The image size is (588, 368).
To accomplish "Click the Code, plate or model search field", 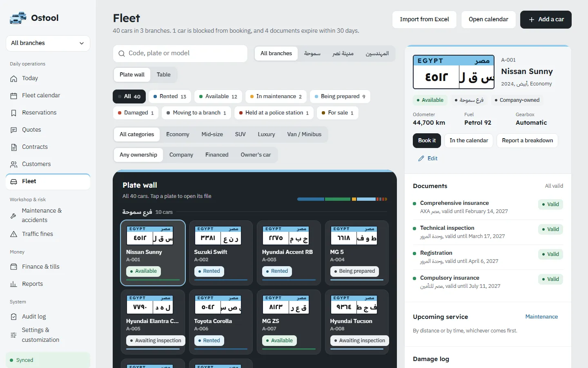I will click(180, 54).
